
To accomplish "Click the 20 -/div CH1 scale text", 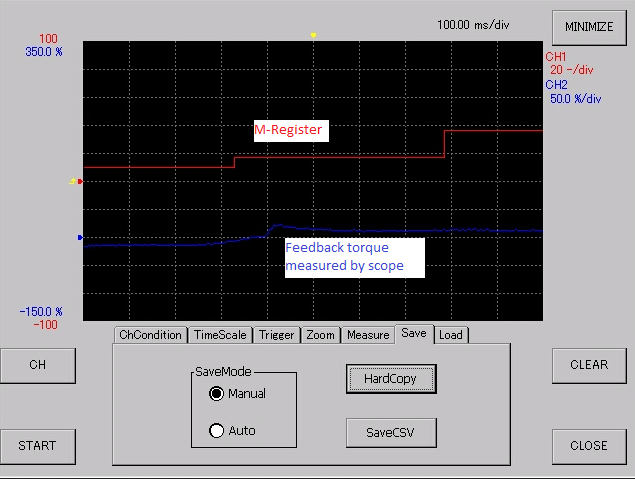I will [571, 70].
